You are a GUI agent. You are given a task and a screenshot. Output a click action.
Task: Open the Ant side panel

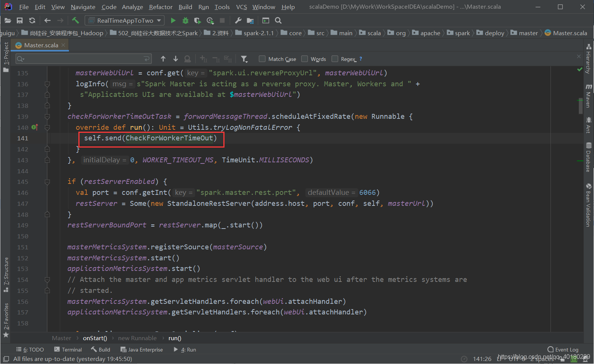click(x=588, y=125)
